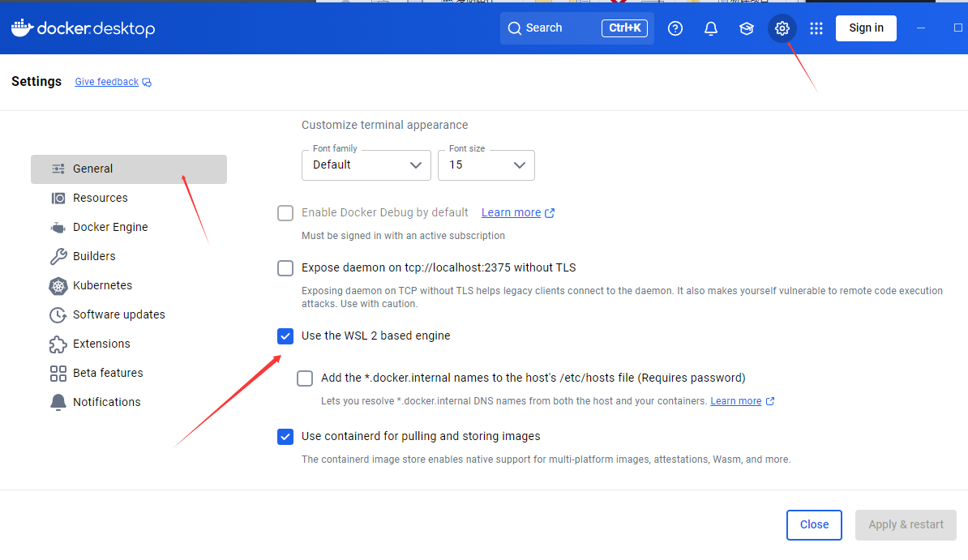Open the Kubernetes settings section
Image resolution: width=968 pixels, height=560 pixels.
coord(129,286)
